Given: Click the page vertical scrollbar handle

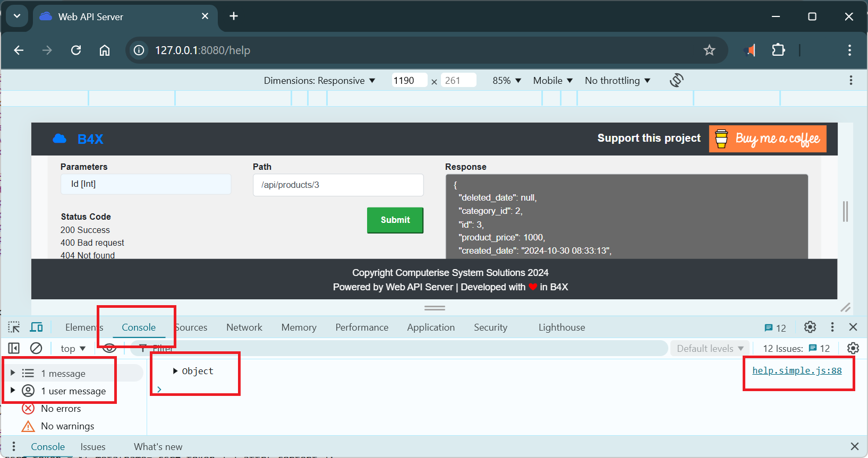Looking at the screenshot, I should [x=845, y=211].
